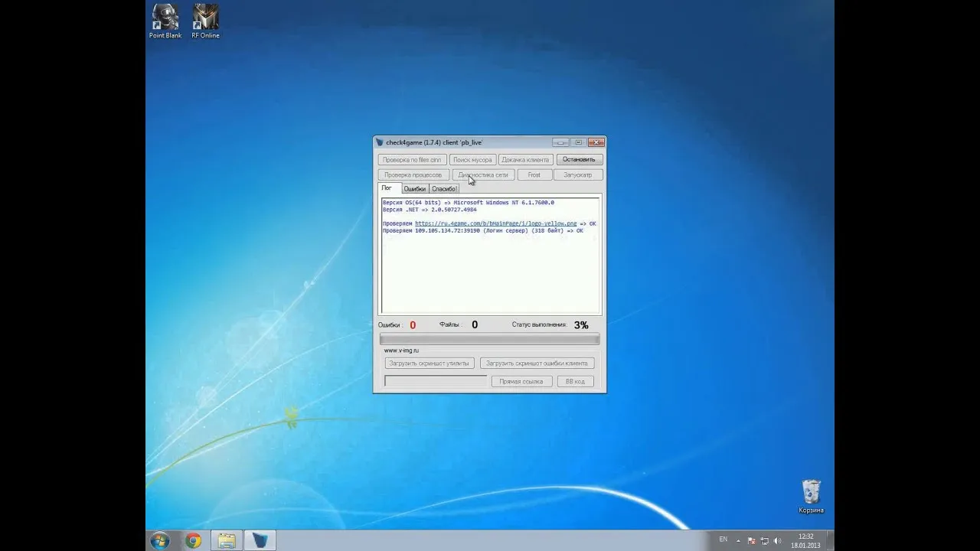The width and height of the screenshot is (980, 551).
Task: Click the Остановить button
Action: coord(579,159)
